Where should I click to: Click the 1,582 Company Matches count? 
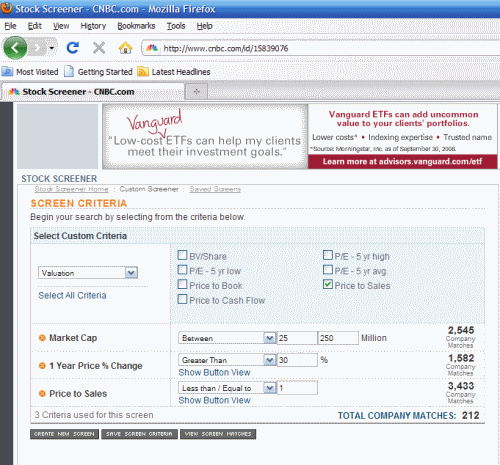click(x=461, y=365)
